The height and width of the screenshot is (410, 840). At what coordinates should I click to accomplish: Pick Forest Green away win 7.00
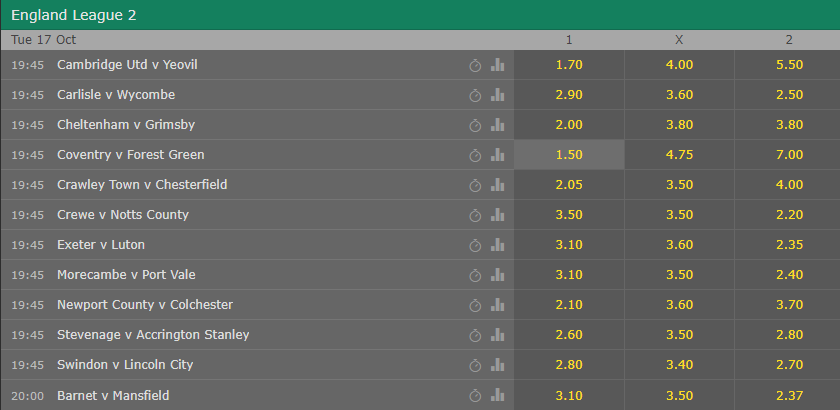click(x=788, y=155)
